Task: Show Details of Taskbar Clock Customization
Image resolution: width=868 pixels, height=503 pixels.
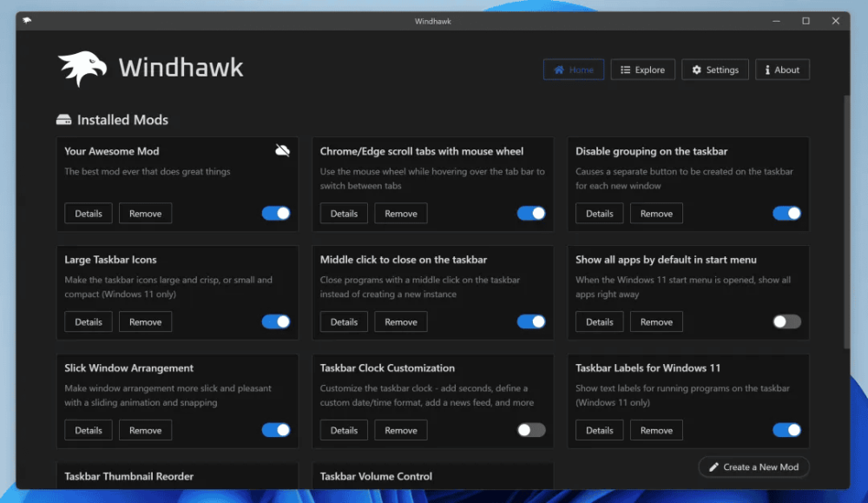Action: [344, 430]
